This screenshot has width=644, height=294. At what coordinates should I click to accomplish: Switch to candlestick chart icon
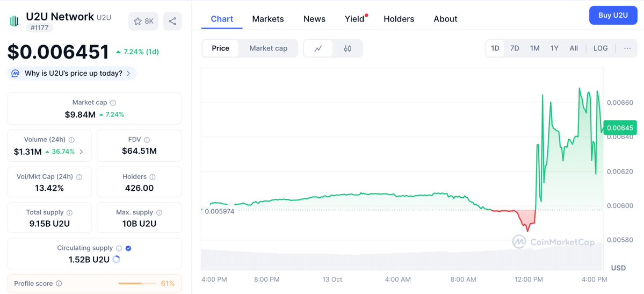pos(348,48)
